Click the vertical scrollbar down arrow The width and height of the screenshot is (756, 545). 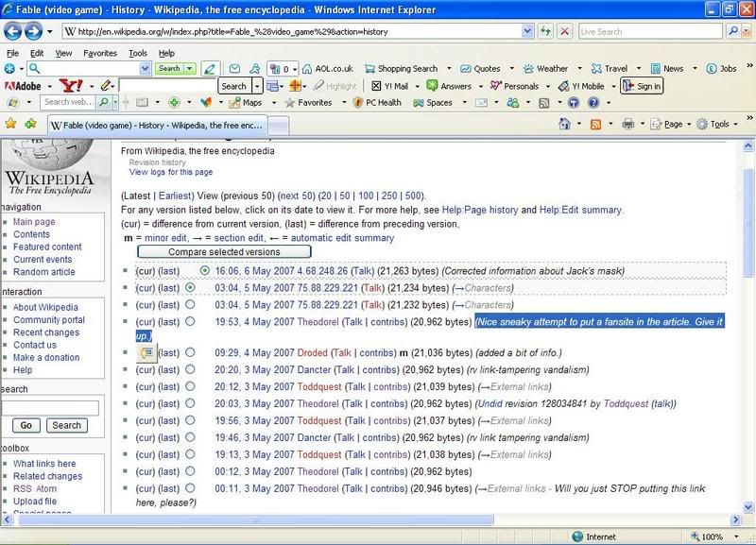[x=748, y=507]
